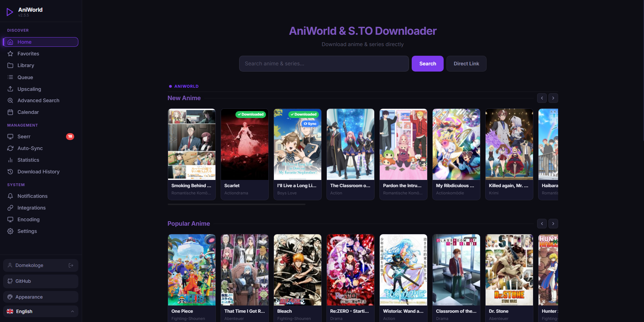Open the Bleach poster
The height and width of the screenshot is (322, 644).
(x=298, y=270)
